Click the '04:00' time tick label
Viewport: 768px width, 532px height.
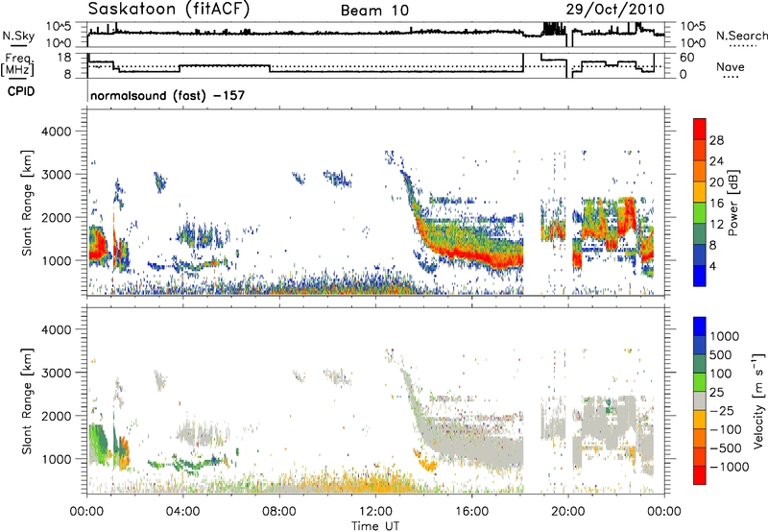tap(182, 512)
